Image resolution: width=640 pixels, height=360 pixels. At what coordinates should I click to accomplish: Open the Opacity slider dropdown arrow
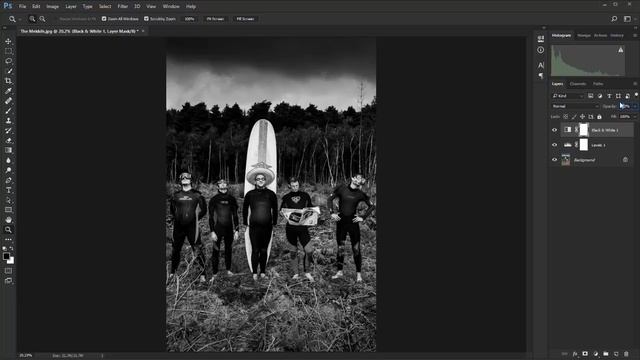[635, 106]
